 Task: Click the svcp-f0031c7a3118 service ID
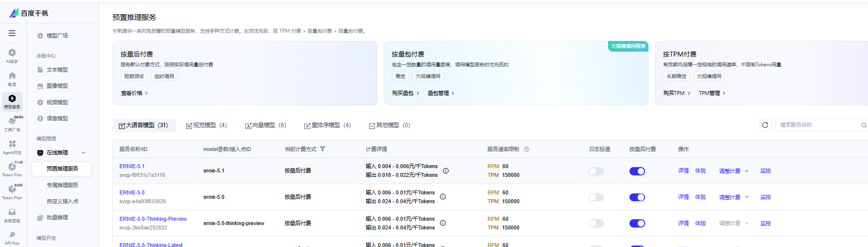click(x=142, y=175)
